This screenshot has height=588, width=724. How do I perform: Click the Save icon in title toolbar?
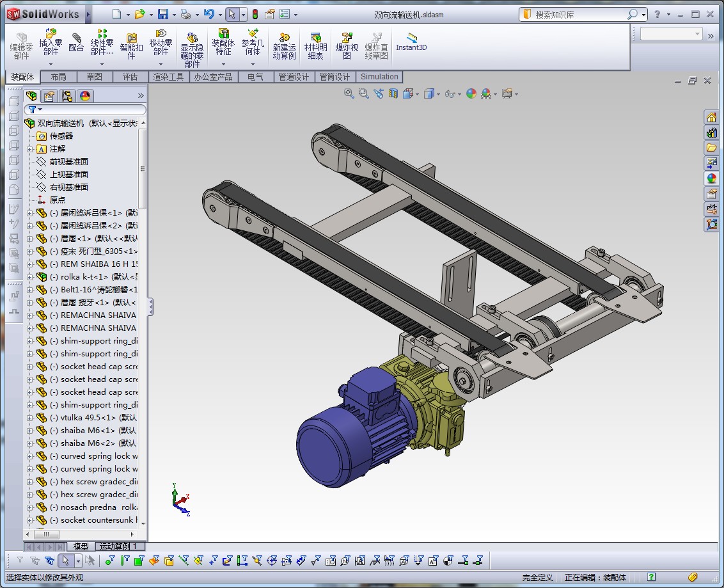(163, 14)
